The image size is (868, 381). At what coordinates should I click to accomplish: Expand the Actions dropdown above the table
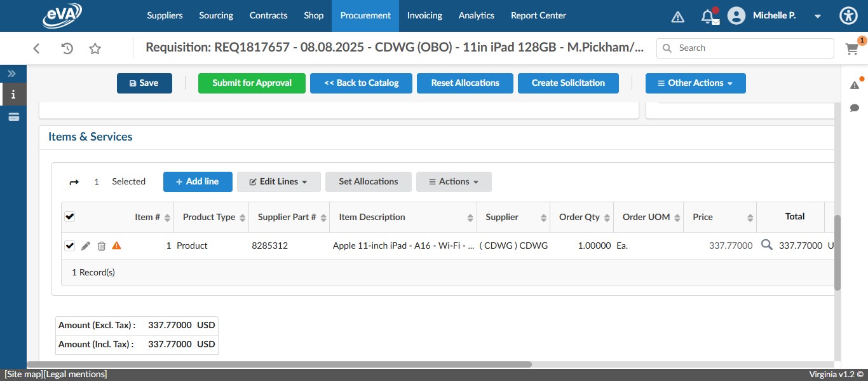coord(454,182)
